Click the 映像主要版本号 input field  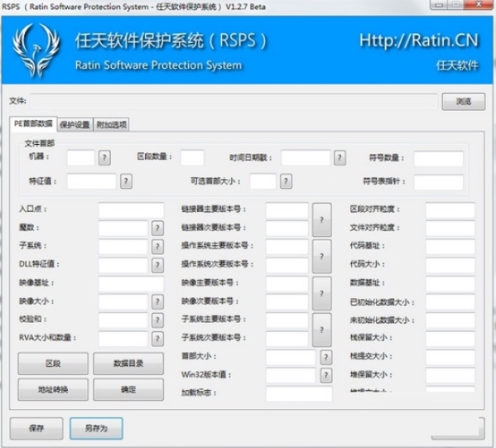click(287, 284)
